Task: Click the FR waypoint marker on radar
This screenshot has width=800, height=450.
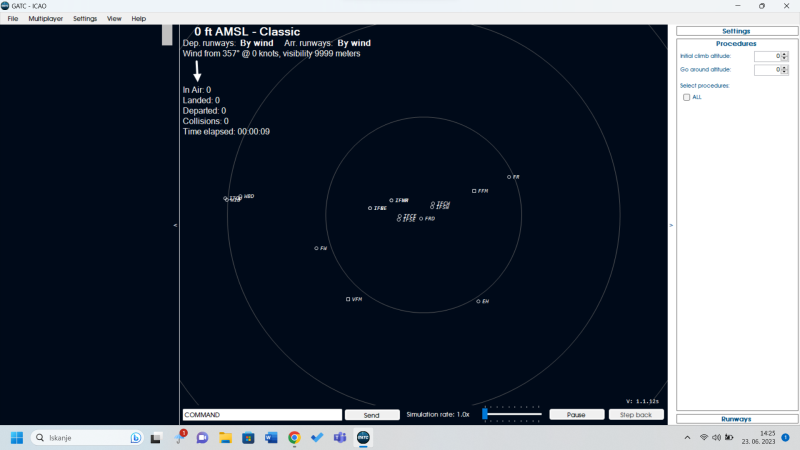Action: (x=509, y=177)
